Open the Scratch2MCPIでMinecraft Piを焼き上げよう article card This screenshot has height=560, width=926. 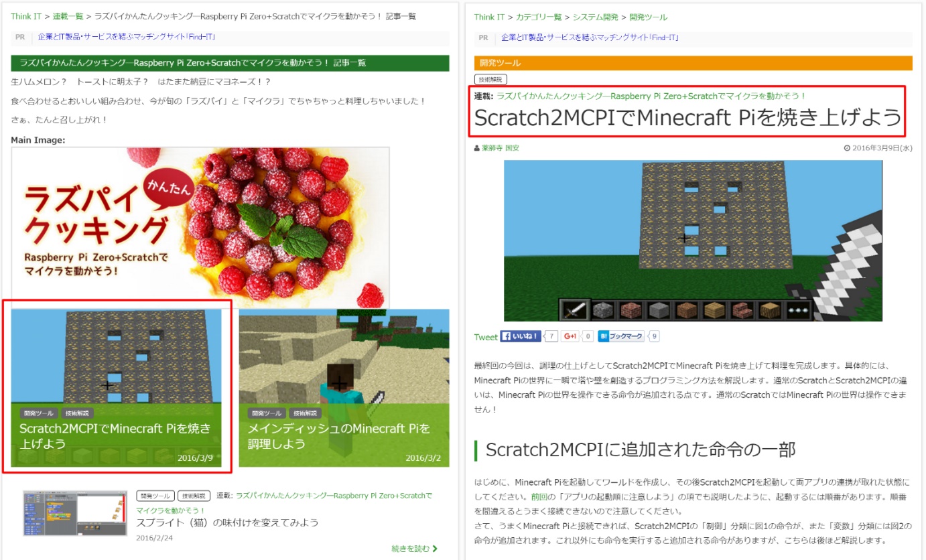pos(117,387)
